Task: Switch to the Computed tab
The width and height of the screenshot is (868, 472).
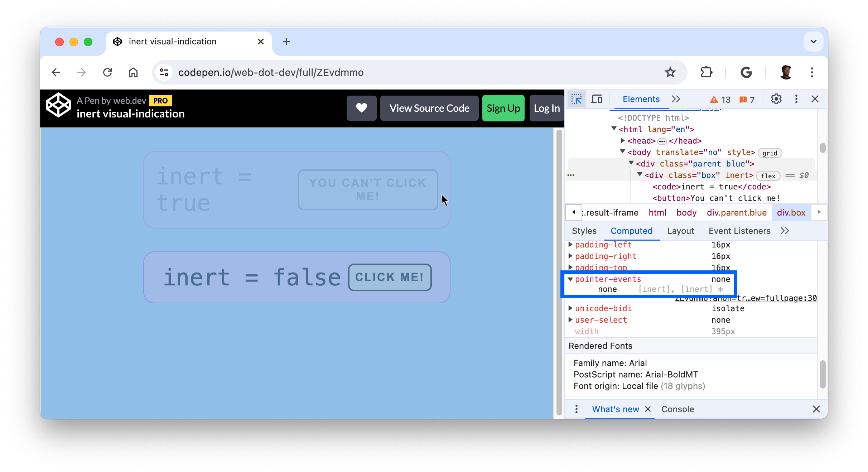Action: pos(632,231)
